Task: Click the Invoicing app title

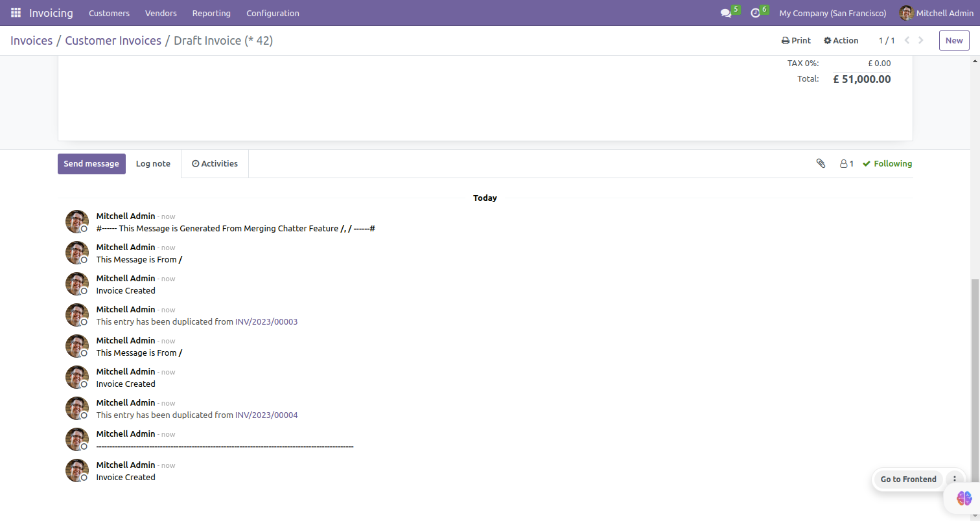Action: point(51,13)
